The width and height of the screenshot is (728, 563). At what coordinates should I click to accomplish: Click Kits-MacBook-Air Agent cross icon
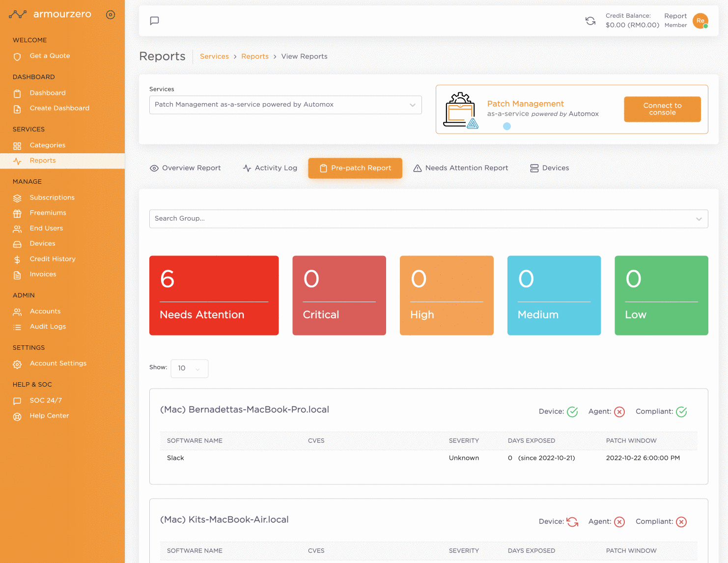(619, 522)
